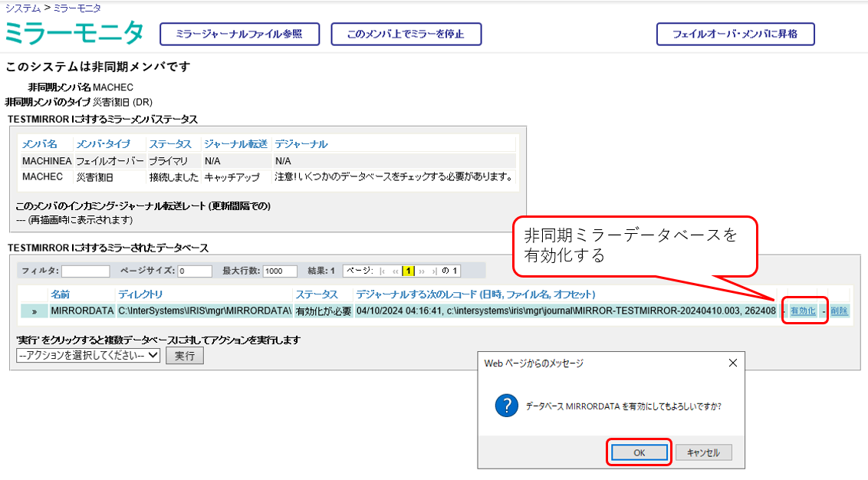
Task: Open the アクションを選択してください dropdown
Action: pyautogui.click(x=88, y=356)
